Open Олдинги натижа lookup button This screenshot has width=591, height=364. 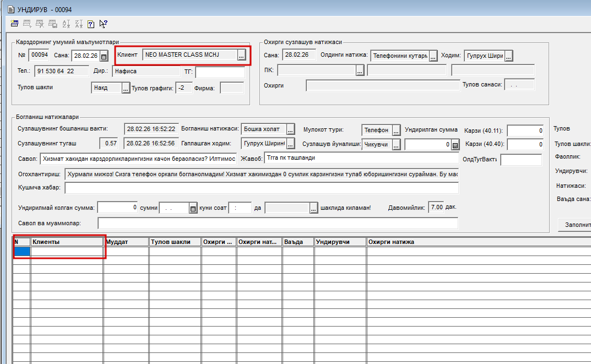(x=433, y=56)
